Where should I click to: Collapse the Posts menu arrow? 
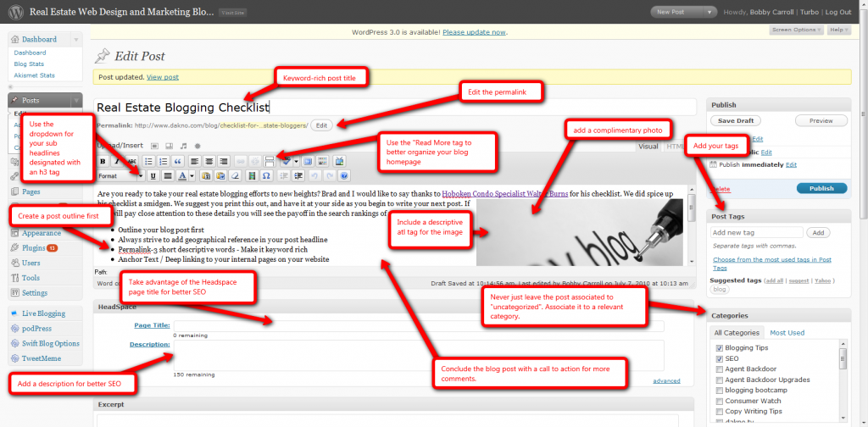coord(76,100)
